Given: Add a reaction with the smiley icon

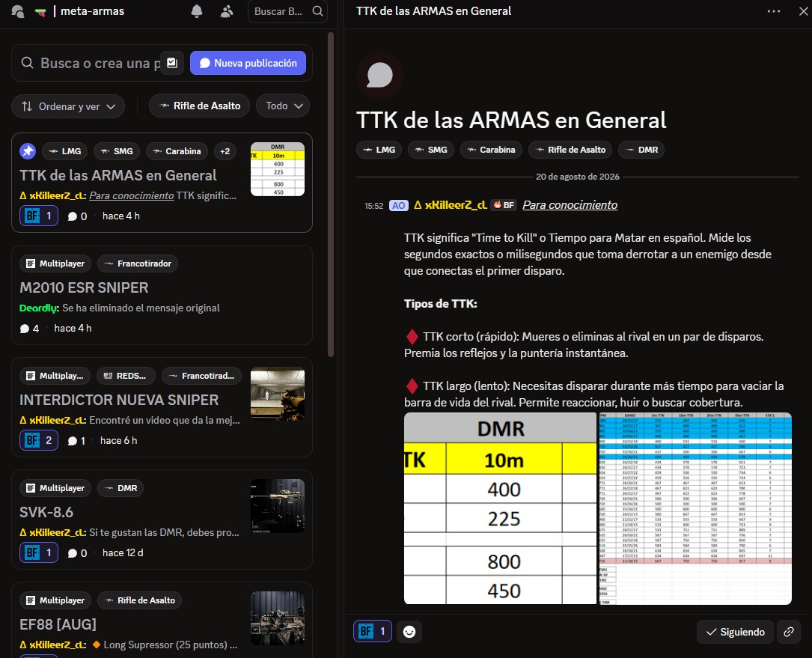Looking at the screenshot, I should pos(409,632).
